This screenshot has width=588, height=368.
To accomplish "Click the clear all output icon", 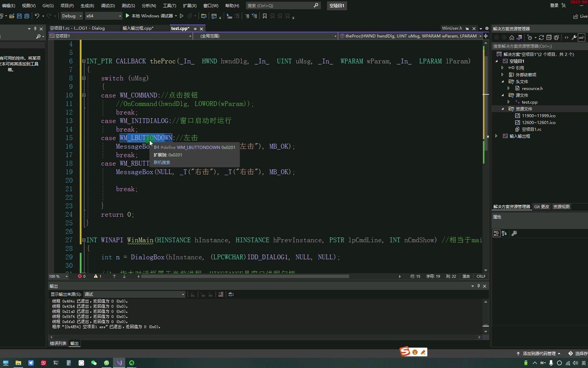I will (x=221, y=294).
